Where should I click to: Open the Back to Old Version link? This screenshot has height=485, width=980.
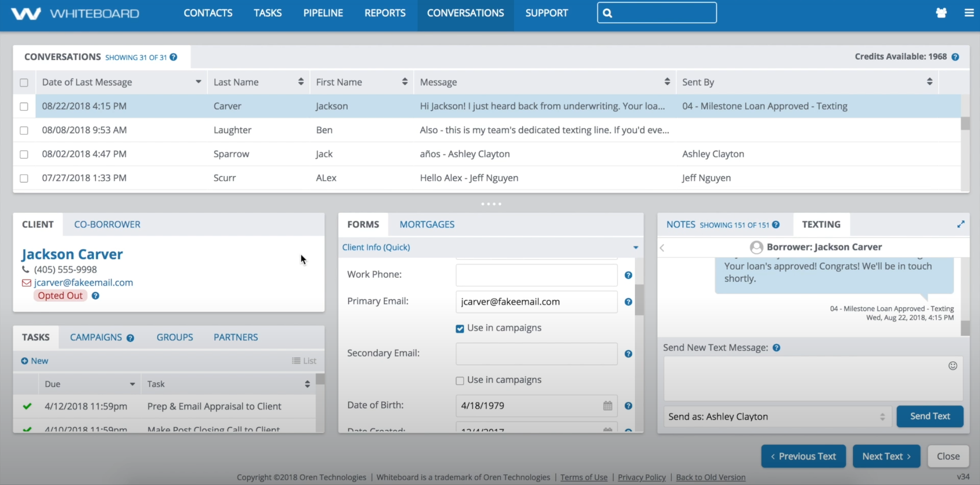point(711,477)
